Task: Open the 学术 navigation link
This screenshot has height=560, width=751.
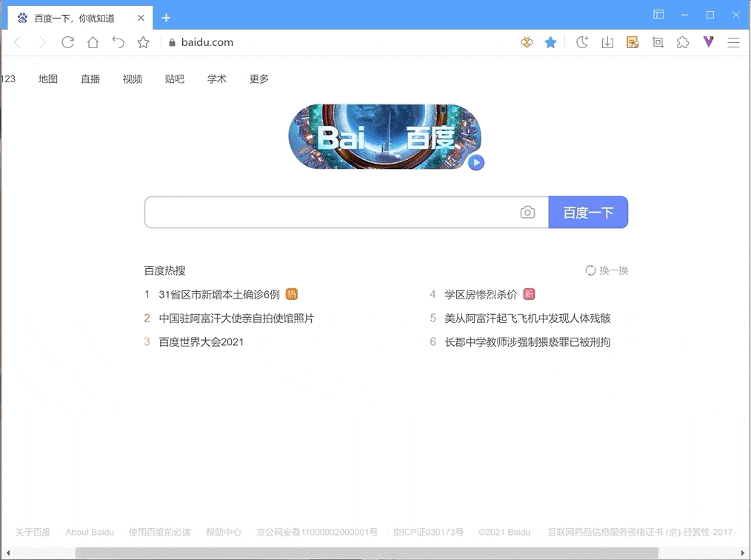Action: [x=216, y=79]
